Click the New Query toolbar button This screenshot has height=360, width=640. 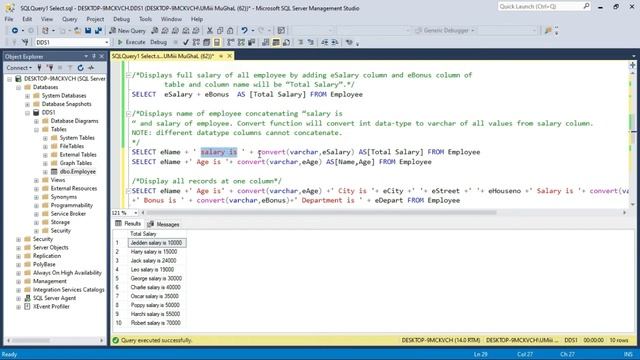click(127, 31)
